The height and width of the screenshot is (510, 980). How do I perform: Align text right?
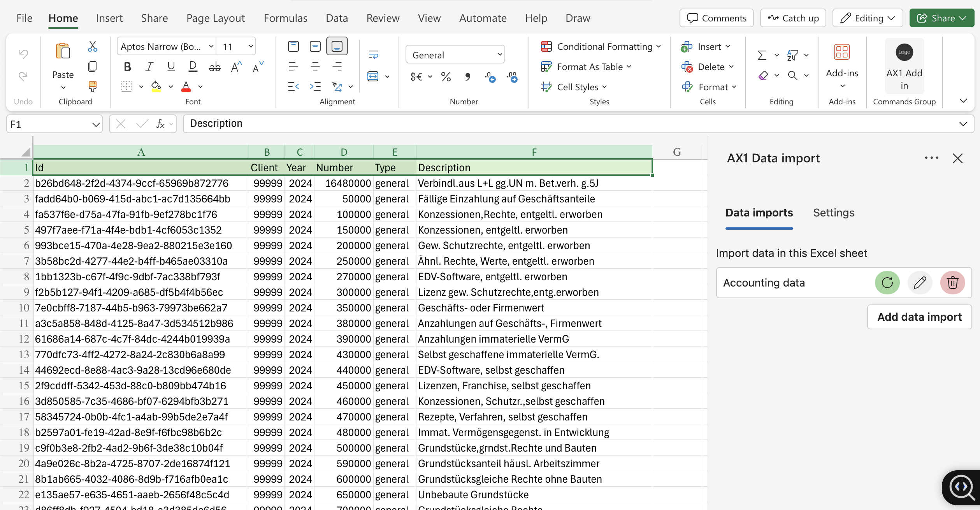pyautogui.click(x=337, y=67)
